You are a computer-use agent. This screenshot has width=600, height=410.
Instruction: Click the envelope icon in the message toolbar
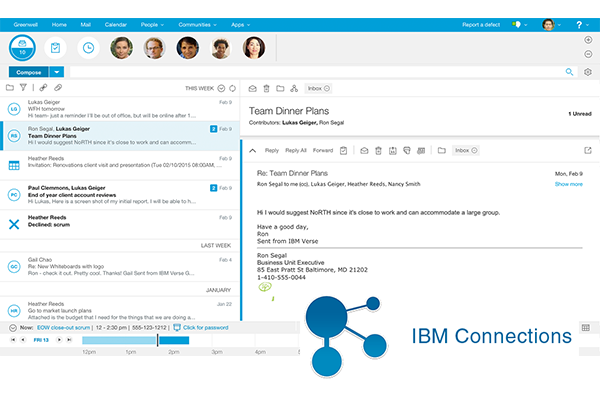364,150
